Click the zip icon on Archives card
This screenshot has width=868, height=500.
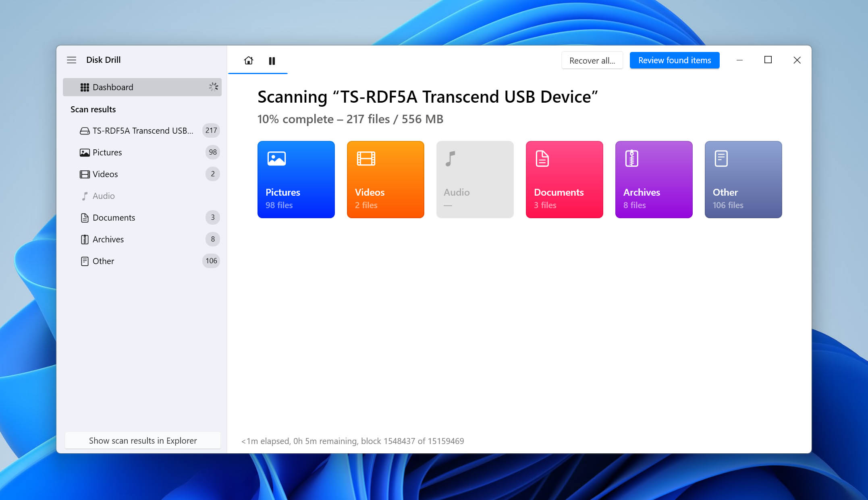click(631, 159)
